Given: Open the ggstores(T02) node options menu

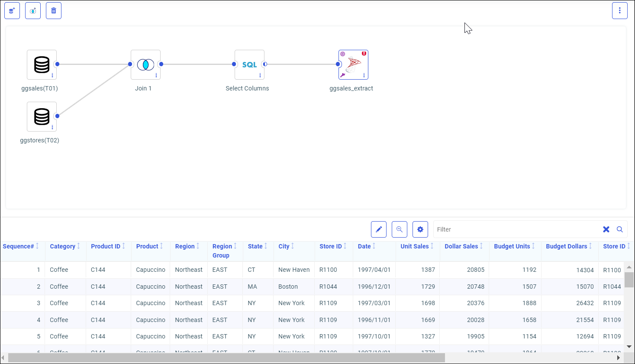Looking at the screenshot, I should pos(52,127).
